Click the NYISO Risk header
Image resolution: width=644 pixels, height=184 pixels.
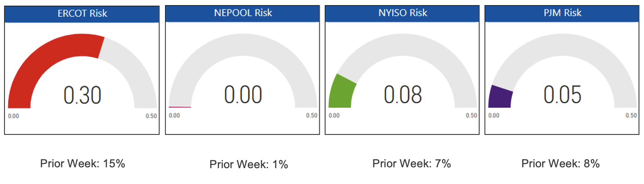point(403,13)
